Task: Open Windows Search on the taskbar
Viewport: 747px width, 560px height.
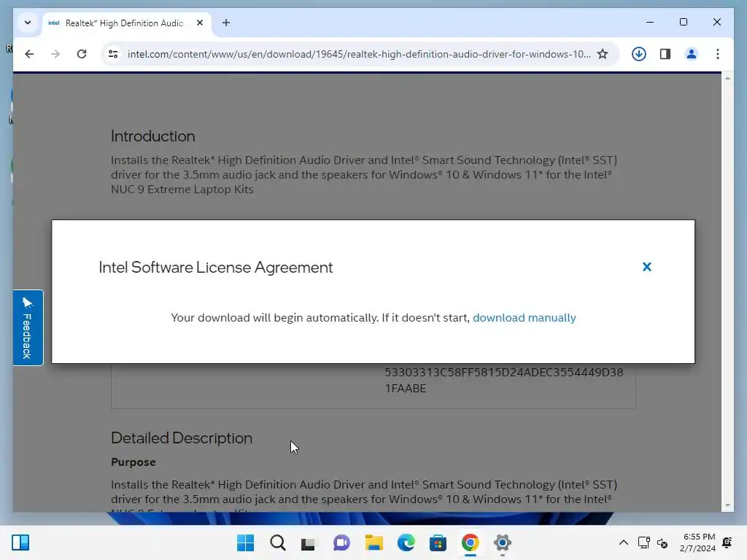Action: tap(278, 542)
